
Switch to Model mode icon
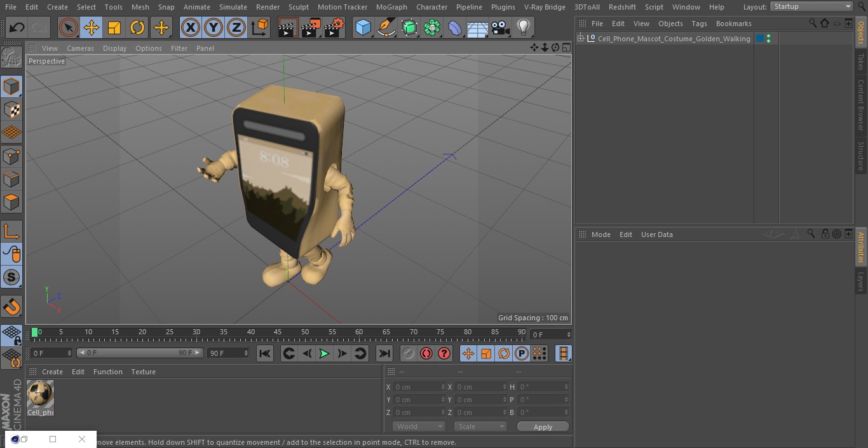pyautogui.click(x=11, y=86)
